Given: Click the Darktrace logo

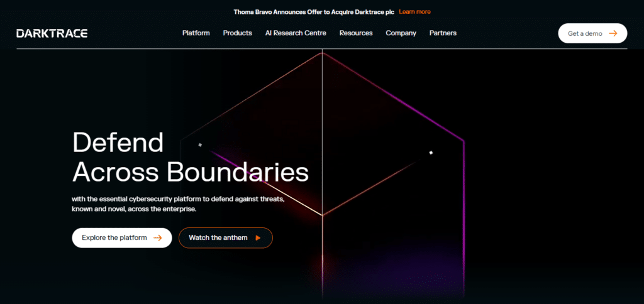Looking at the screenshot, I should click(52, 33).
